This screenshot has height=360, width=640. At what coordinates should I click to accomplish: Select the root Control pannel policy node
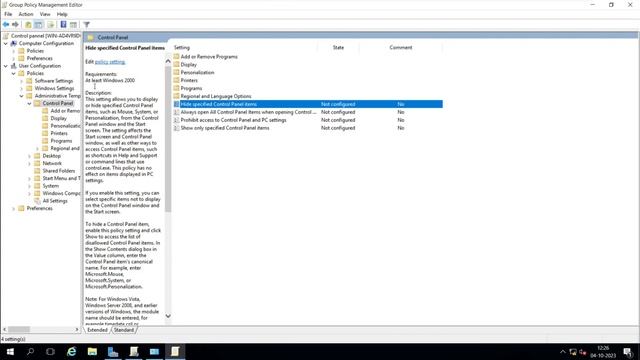45,36
